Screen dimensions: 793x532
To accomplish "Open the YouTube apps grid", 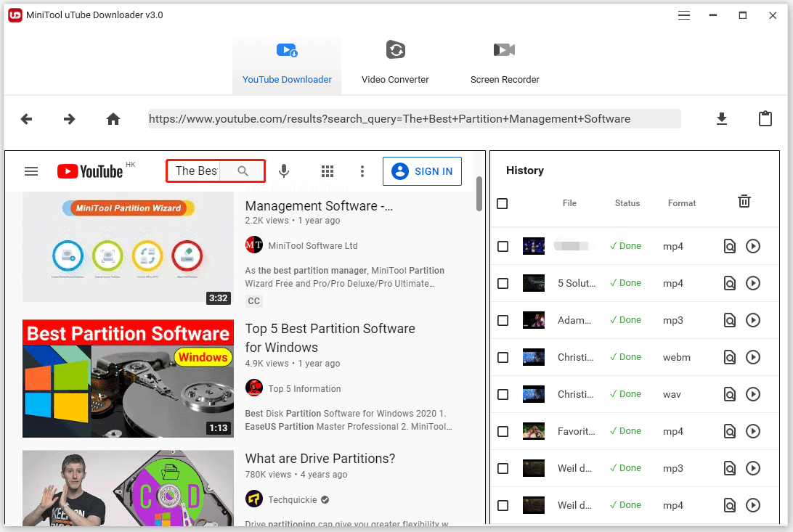I will pyautogui.click(x=328, y=171).
